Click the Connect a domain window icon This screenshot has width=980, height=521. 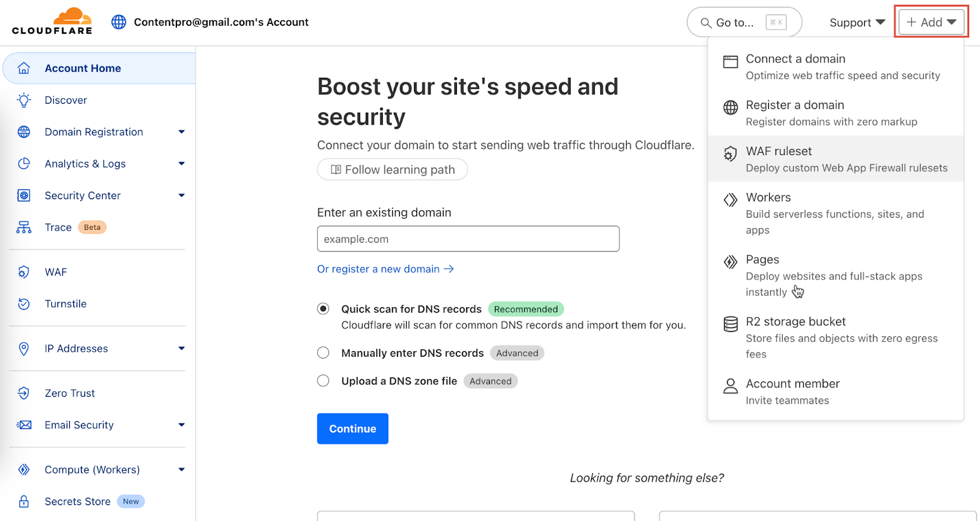pyautogui.click(x=731, y=61)
